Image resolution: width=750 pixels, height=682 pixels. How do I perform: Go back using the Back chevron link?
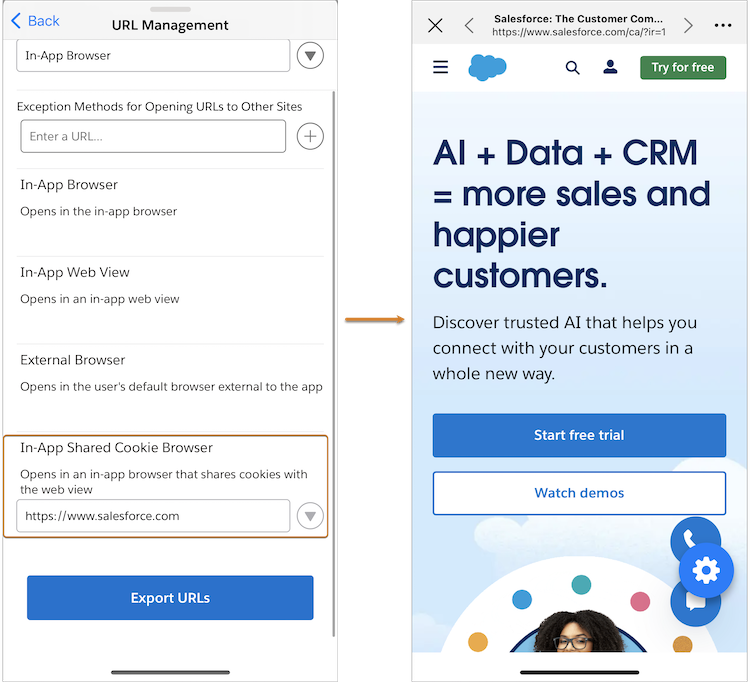(x=35, y=21)
